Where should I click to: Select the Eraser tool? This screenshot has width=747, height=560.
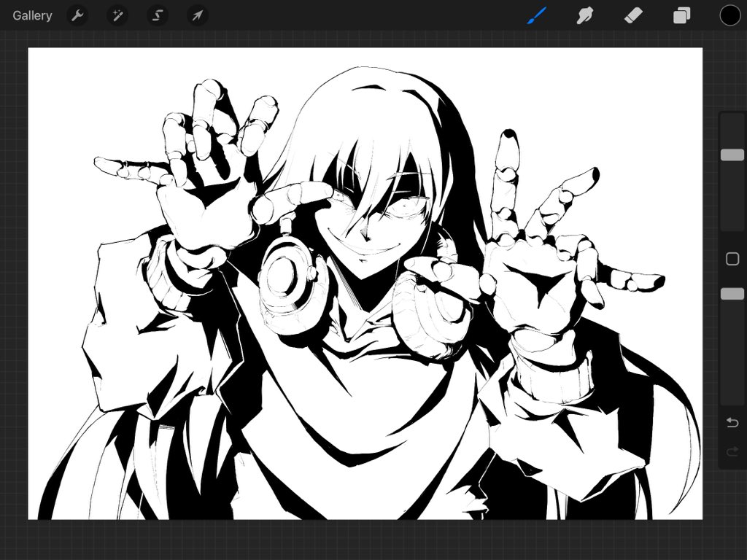coord(633,16)
